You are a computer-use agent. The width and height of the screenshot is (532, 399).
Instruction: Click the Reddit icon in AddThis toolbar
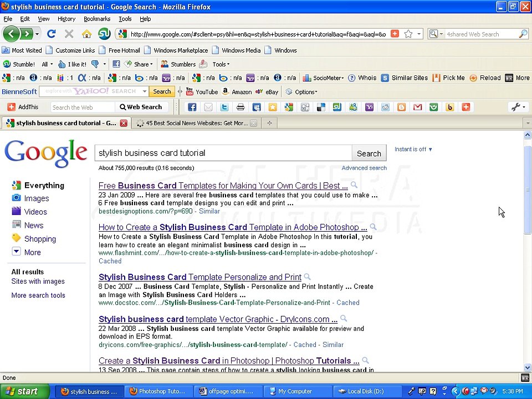coord(386,107)
